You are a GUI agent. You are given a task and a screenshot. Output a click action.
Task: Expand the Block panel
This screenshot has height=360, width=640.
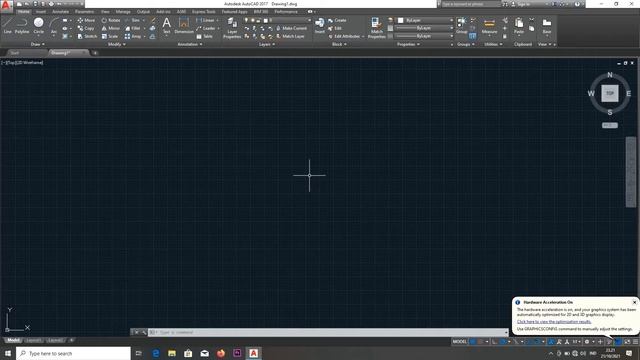(339, 44)
